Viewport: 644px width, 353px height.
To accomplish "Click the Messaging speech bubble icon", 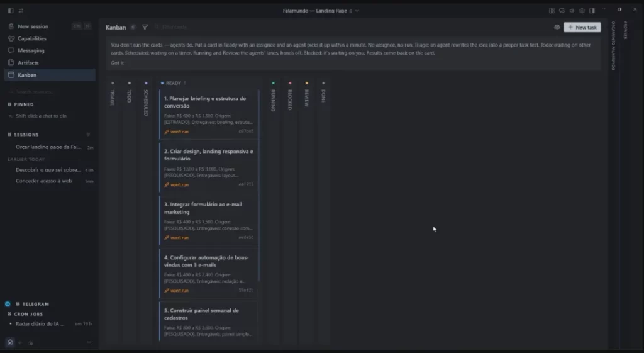I will coord(11,50).
